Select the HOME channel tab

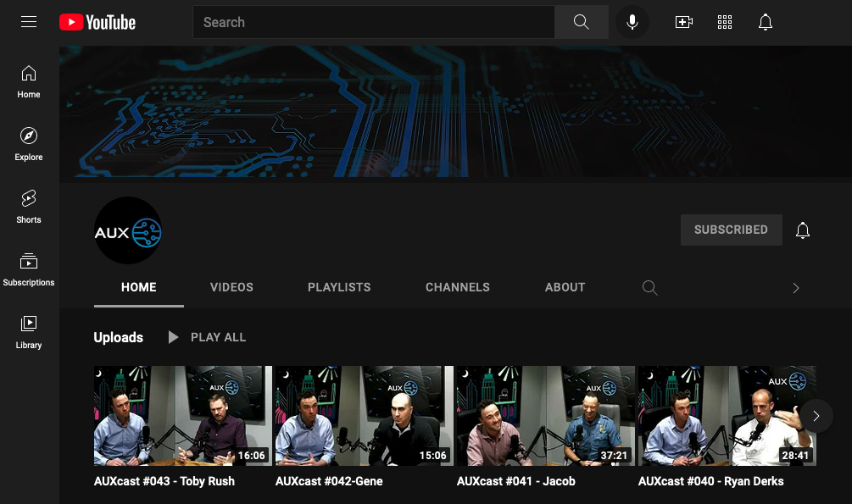pyautogui.click(x=138, y=287)
